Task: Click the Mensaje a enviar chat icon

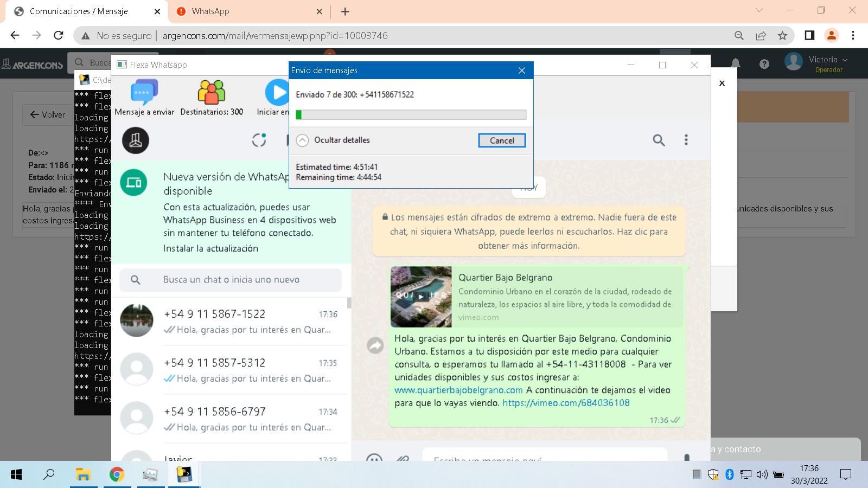Action: pyautogui.click(x=144, y=92)
